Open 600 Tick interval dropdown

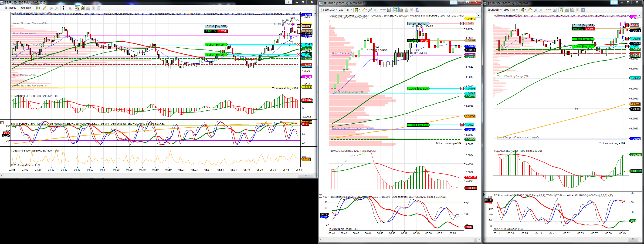pyautogui.click(x=27, y=8)
